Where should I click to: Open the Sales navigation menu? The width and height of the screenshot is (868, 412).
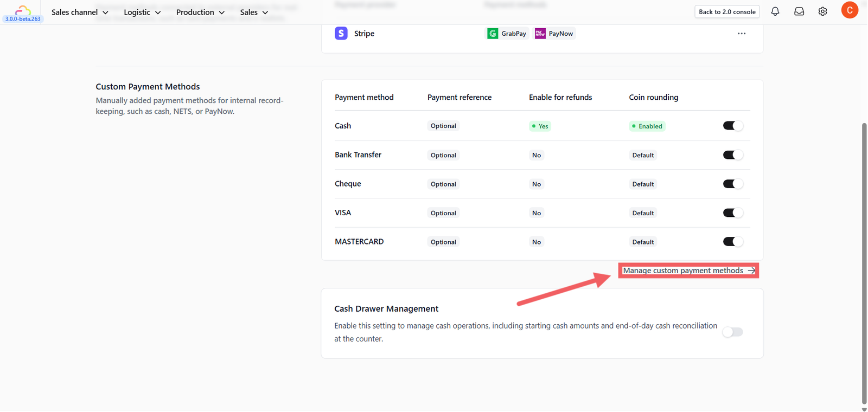[x=254, y=12]
